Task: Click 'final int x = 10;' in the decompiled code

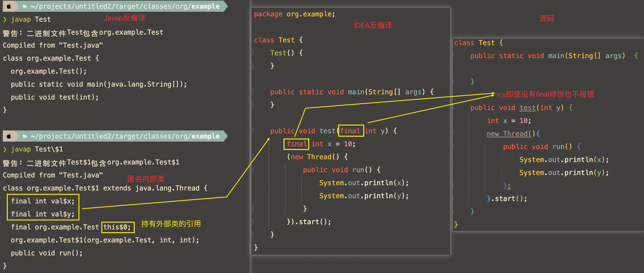Action: (x=321, y=144)
